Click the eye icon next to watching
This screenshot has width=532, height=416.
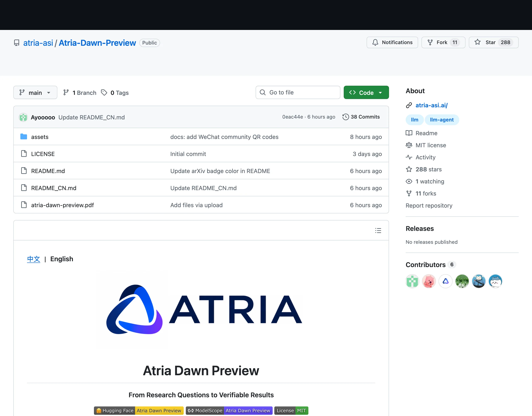409,181
